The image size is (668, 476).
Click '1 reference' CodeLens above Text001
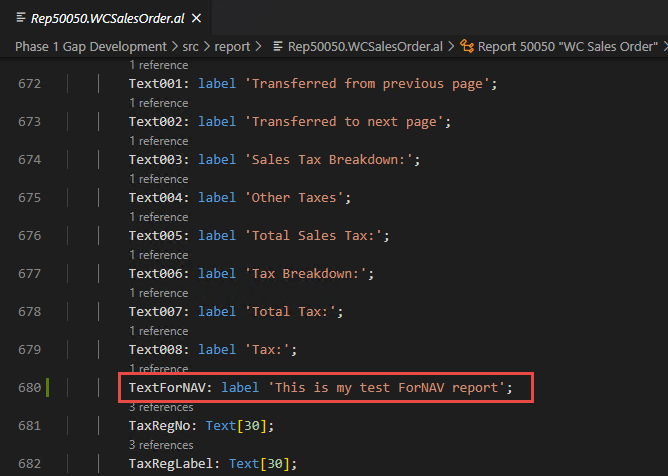click(x=158, y=65)
